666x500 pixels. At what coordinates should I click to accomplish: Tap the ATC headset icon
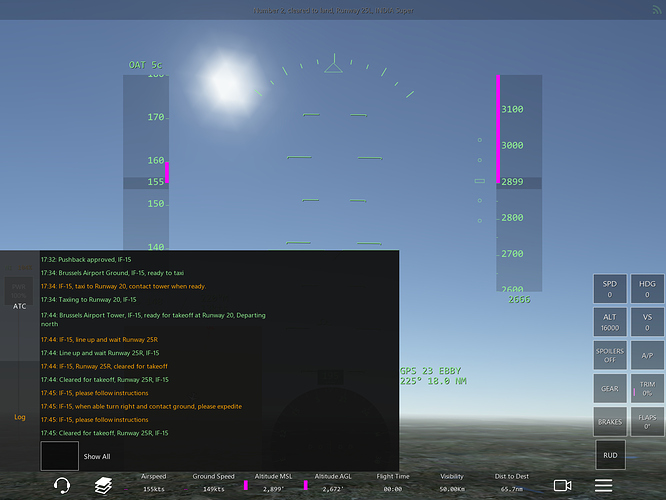62,486
